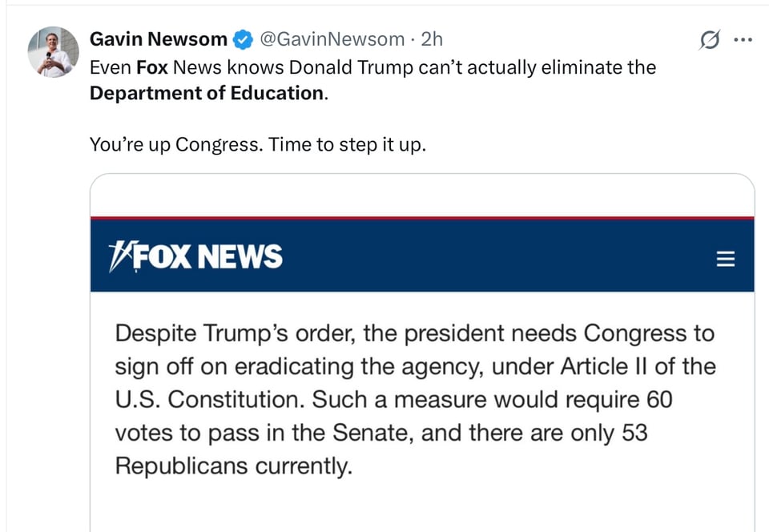Click the bold word Fox in the tweet
The width and height of the screenshot is (769, 532).
click(151, 67)
